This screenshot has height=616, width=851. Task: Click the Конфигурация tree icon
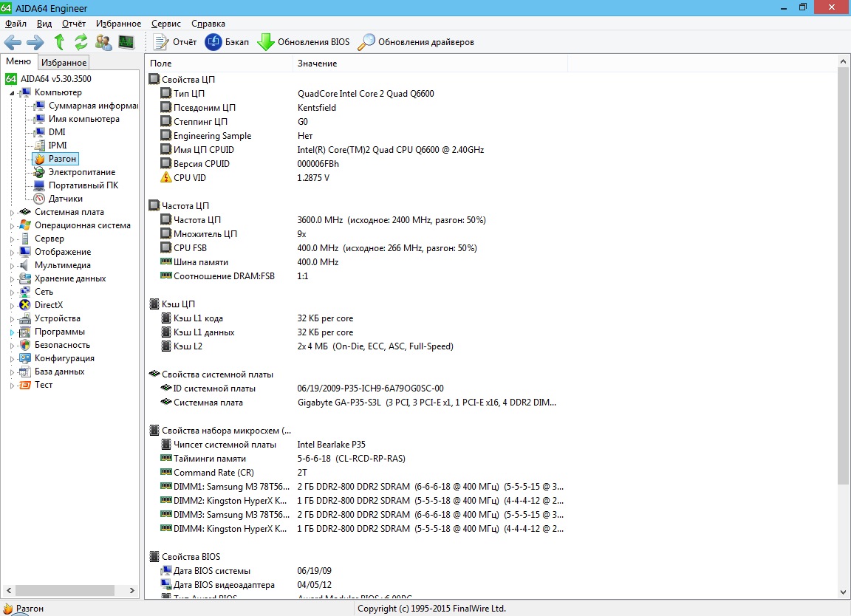tap(25, 358)
